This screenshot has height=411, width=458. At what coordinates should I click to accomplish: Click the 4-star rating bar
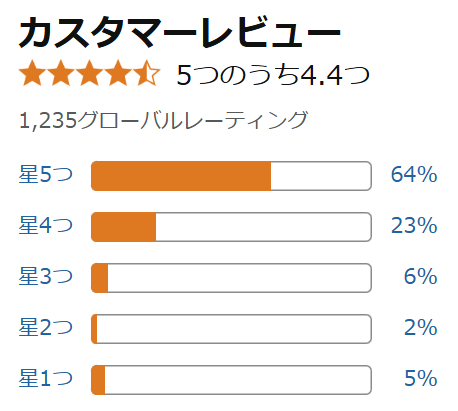point(231,227)
